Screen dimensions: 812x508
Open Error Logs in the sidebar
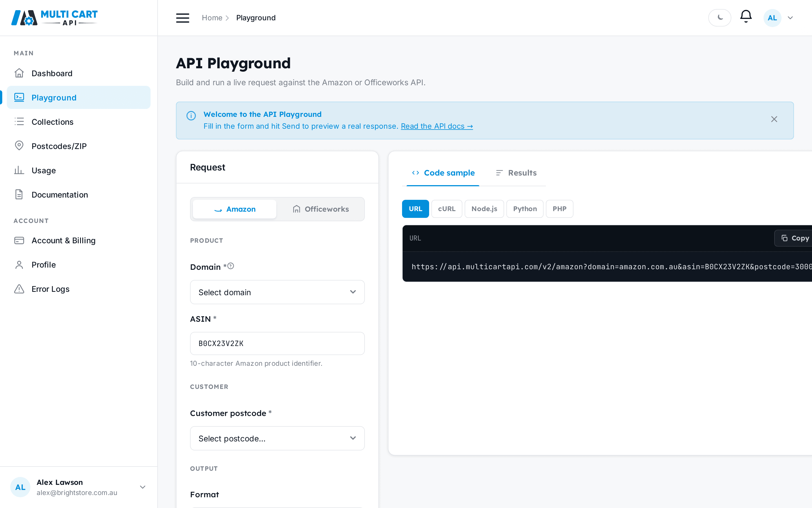pos(78,289)
